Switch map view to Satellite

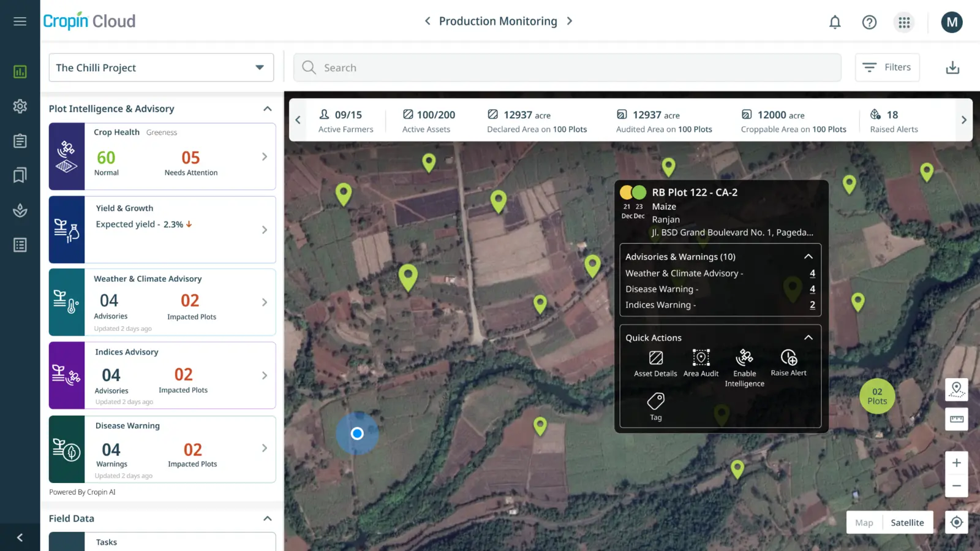tap(908, 523)
